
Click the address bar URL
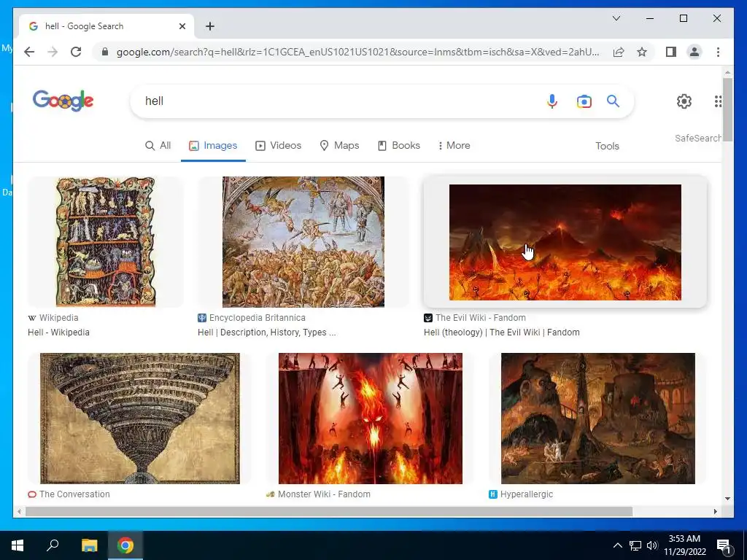click(357, 52)
